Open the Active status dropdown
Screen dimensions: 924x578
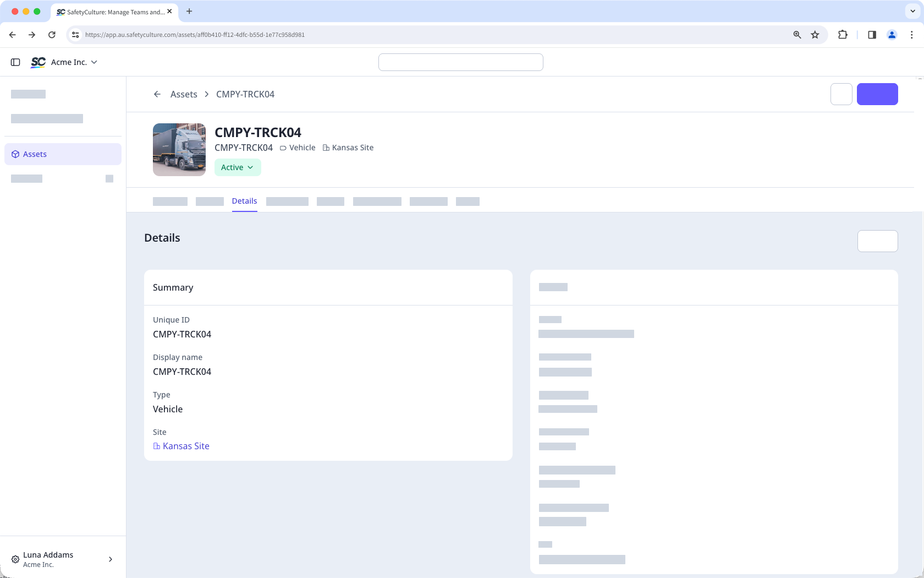click(238, 167)
